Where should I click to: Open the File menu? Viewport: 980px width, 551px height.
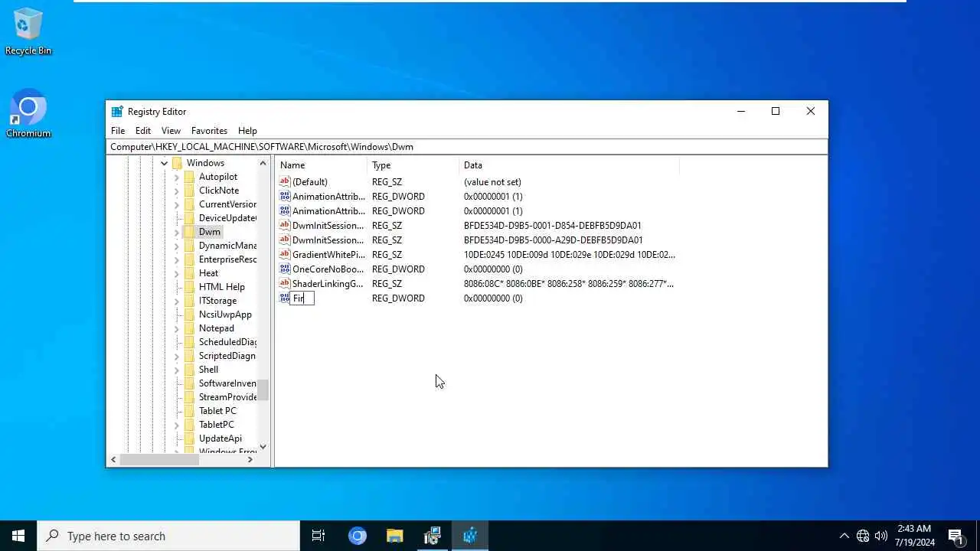118,131
